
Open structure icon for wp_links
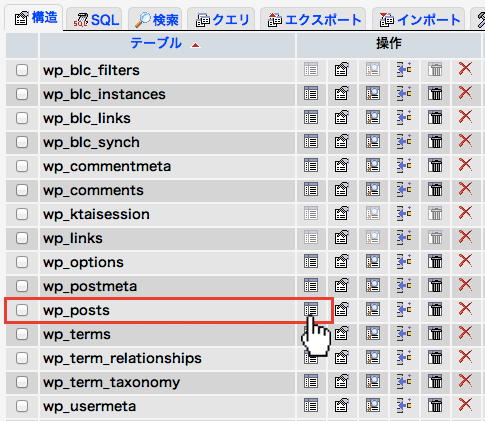342,238
